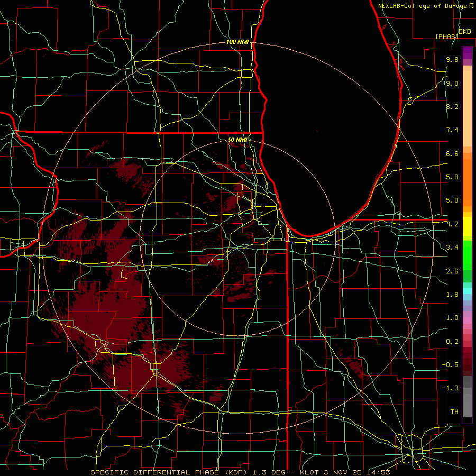Click the 5.0 value on the color scale
Viewport: 476px width, 476px height.
(452, 200)
